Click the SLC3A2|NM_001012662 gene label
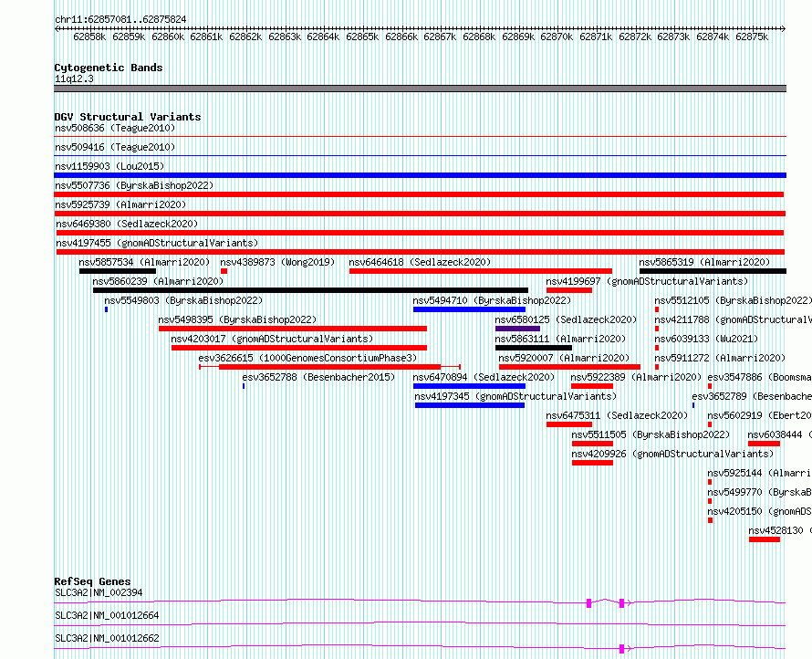The width and height of the screenshot is (812, 659). pyautogui.click(x=107, y=638)
